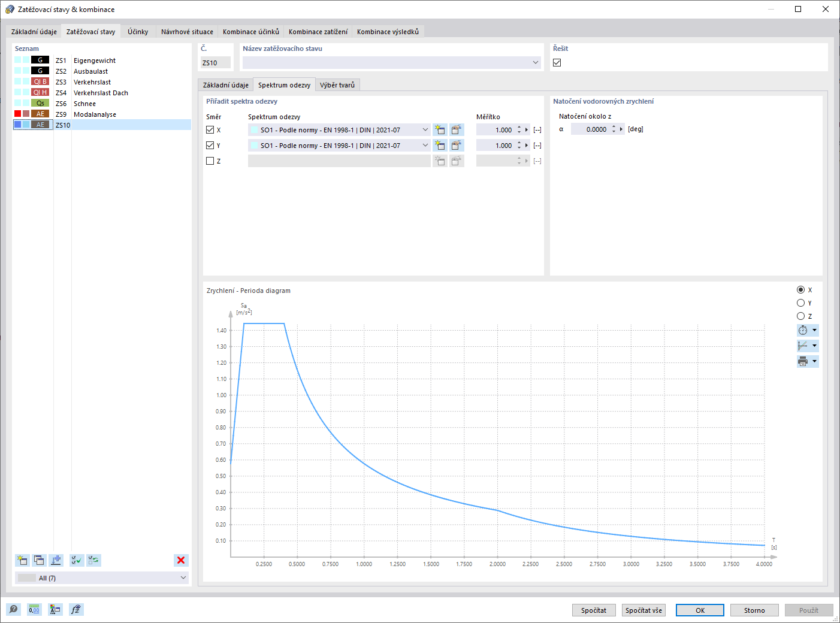Copy the selected load case icon
840x623 pixels.
click(39, 560)
